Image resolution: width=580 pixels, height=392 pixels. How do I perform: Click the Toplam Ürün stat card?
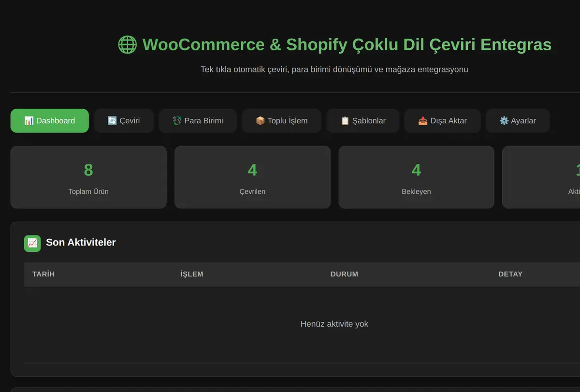[x=88, y=177]
